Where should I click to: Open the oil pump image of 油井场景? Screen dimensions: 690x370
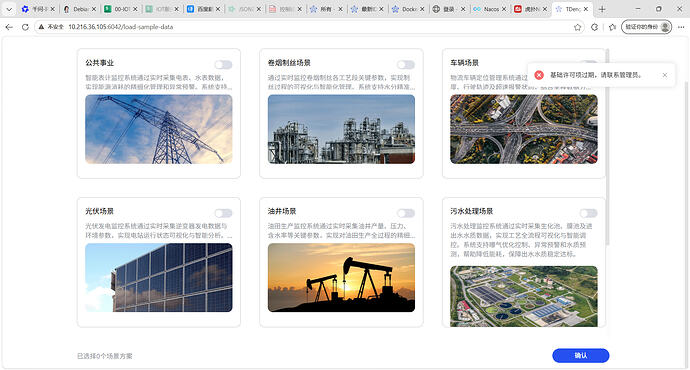pos(341,278)
